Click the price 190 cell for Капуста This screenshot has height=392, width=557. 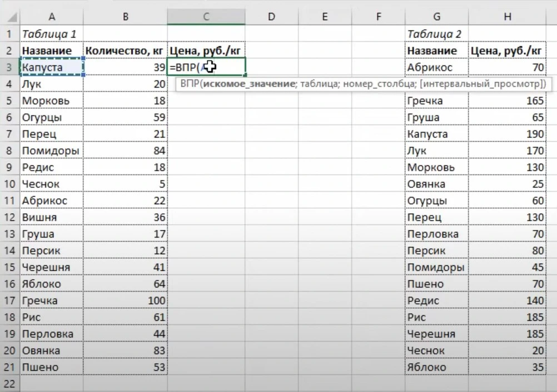pos(507,134)
